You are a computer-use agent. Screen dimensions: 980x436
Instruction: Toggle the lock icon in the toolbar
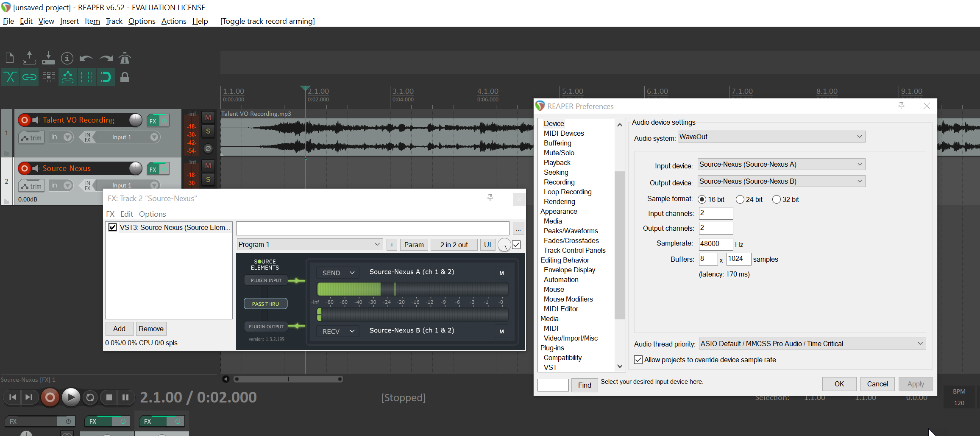tap(125, 77)
